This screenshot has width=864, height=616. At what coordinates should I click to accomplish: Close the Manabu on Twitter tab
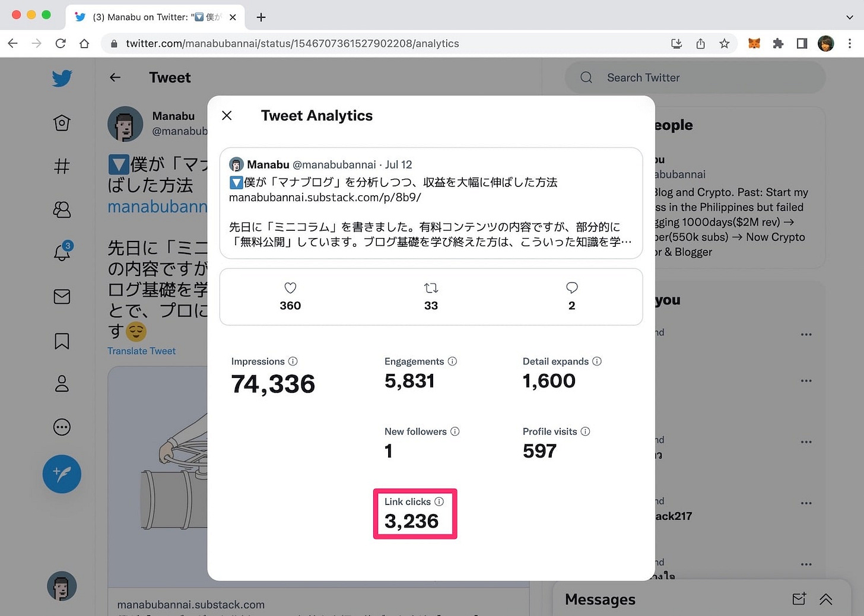tap(233, 17)
